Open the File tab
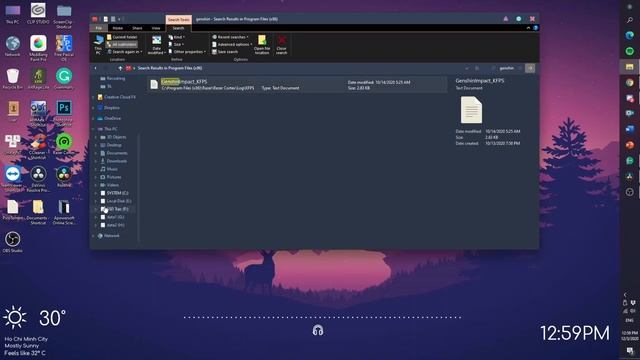Screen dimensions: 640x360 [99, 28]
